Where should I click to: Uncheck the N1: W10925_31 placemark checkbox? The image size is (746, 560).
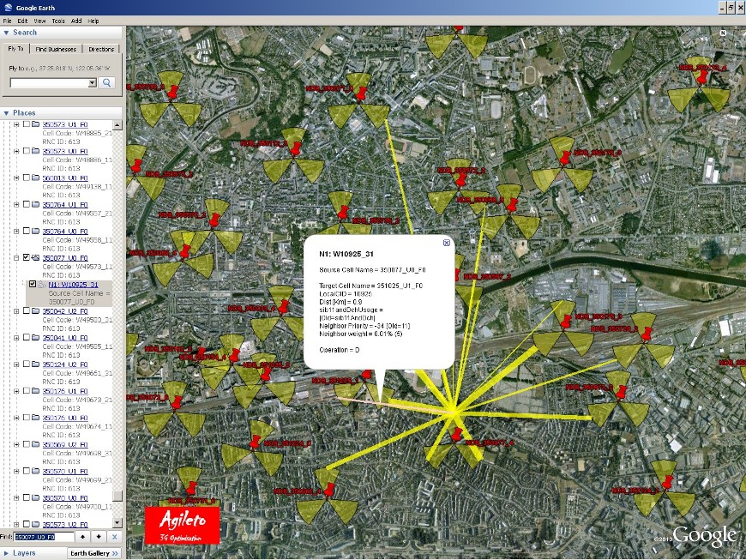pyautogui.click(x=33, y=284)
